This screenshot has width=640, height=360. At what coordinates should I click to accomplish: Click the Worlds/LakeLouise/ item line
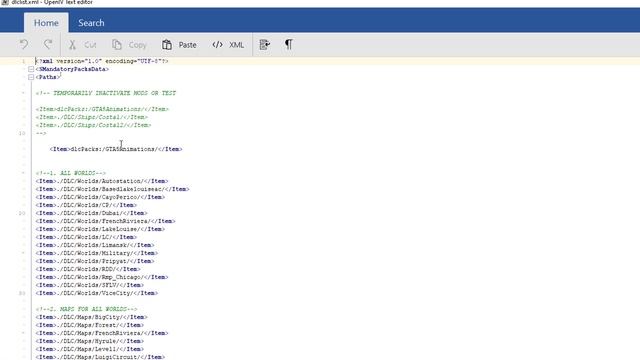[100, 229]
